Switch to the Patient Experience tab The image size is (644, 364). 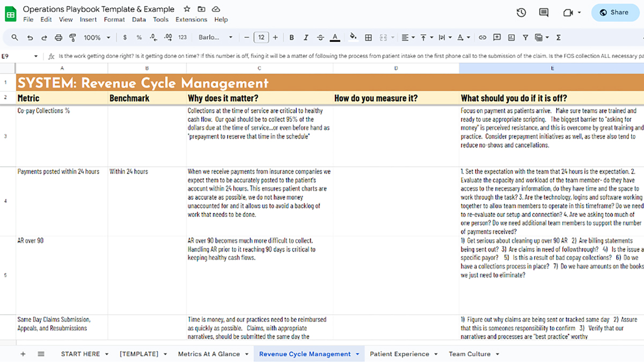tap(404, 354)
